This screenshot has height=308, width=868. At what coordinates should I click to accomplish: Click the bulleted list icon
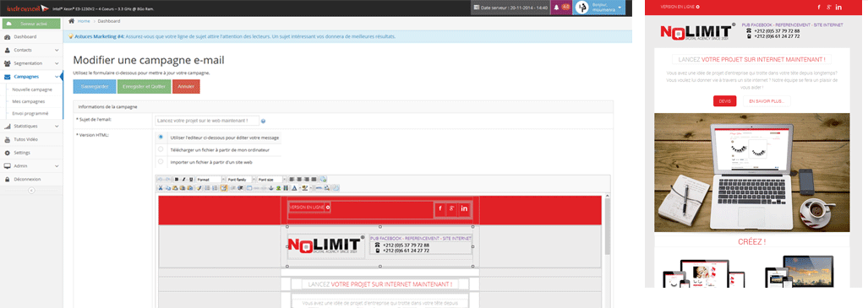pos(208,188)
